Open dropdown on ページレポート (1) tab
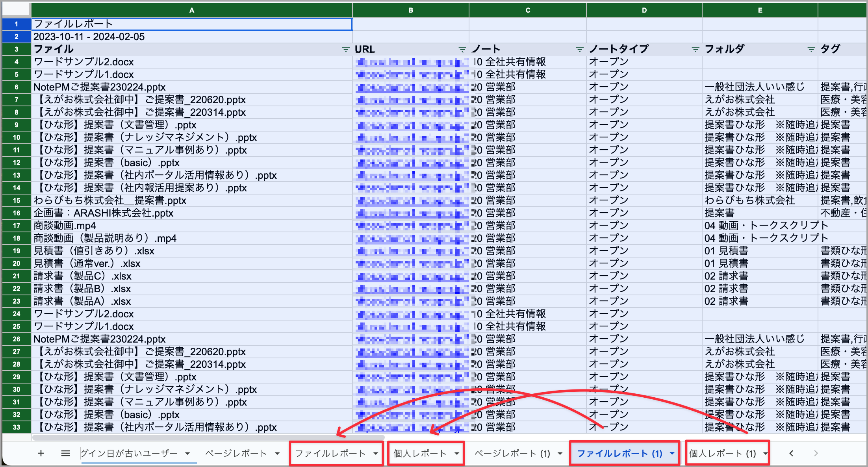Image resolution: width=868 pixels, height=467 pixels. pyautogui.click(x=560, y=454)
